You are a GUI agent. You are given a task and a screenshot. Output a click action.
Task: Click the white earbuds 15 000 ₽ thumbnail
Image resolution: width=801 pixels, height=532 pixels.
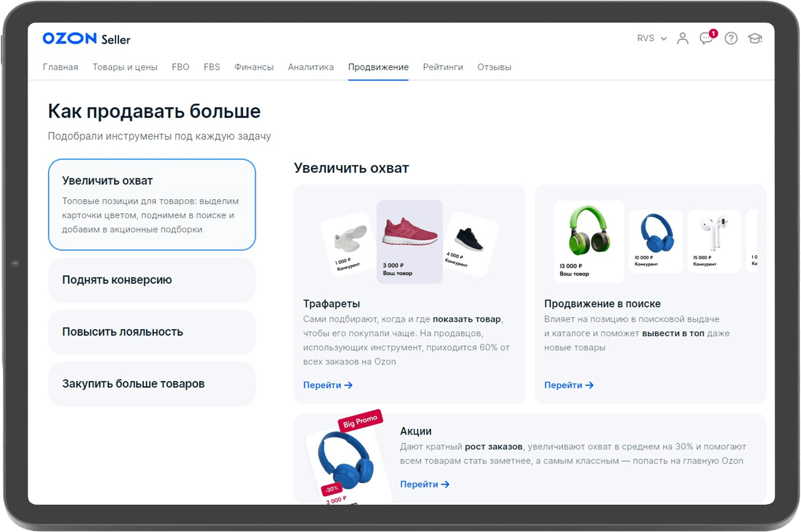pos(714,241)
